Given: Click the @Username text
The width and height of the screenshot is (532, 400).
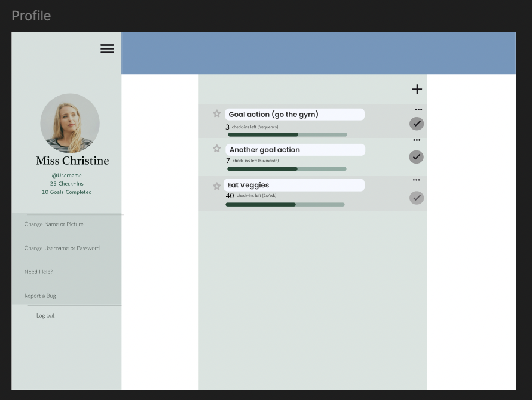Looking at the screenshot, I should click(66, 176).
